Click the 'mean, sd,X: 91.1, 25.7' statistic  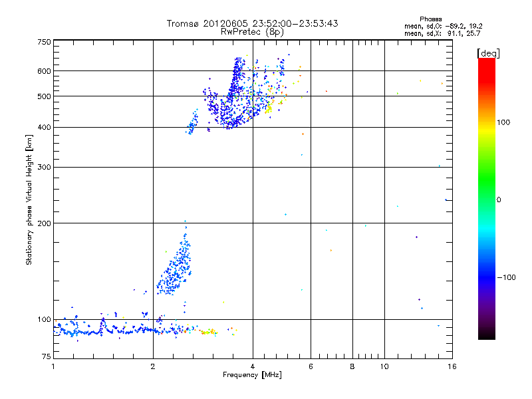point(442,33)
